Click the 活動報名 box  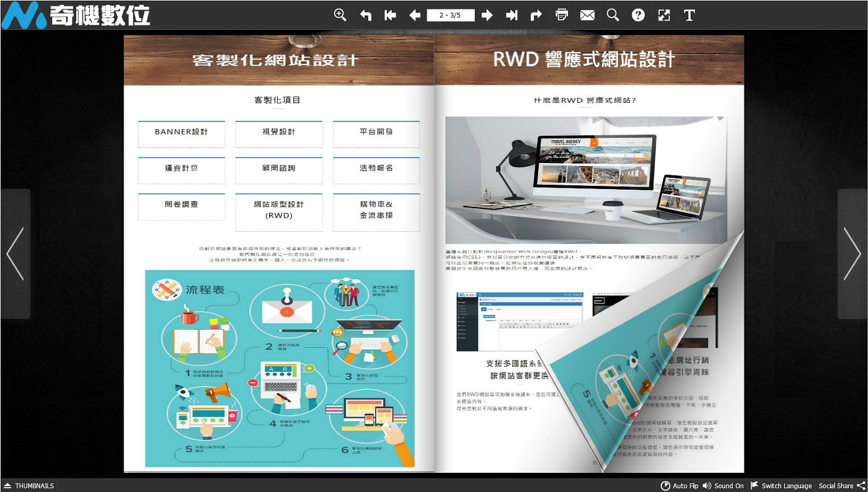[376, 170]
